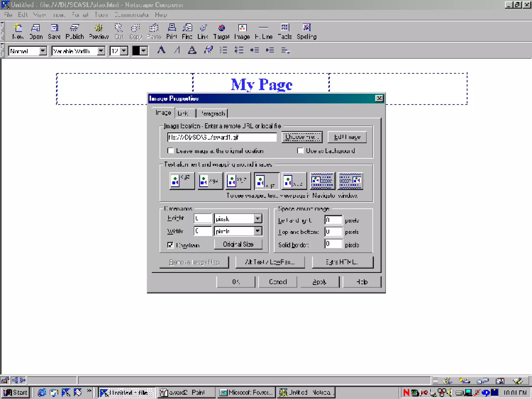
Task: Uncheck the Constrain dimensions checkbox
Action: pyautogui.click(x=170, y=245)
